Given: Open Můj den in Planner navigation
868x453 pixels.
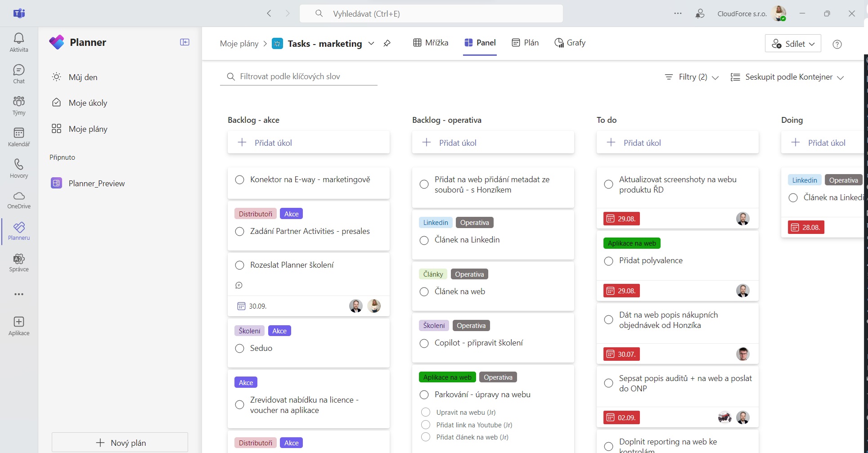Looking at the screenshot, I should pyautogui.click(x=120, y=77).
